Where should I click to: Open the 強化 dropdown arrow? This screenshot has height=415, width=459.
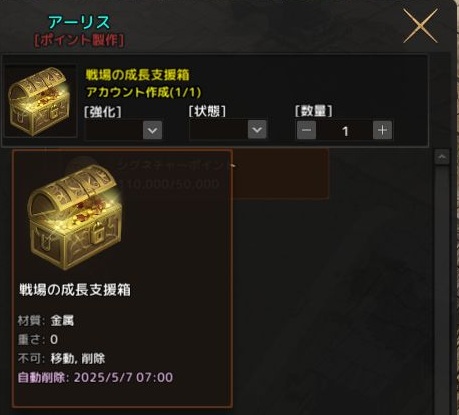click(x=152, y=130)
